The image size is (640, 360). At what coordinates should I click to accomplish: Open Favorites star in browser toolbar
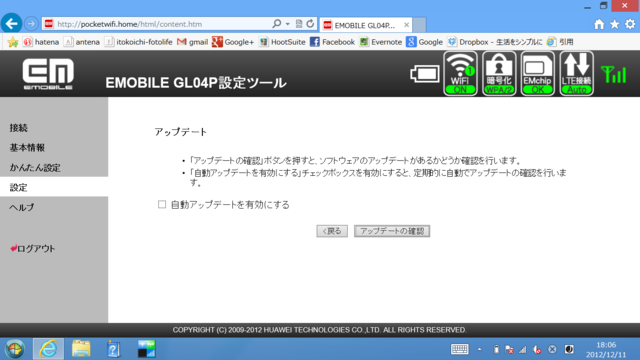[614, 24]
